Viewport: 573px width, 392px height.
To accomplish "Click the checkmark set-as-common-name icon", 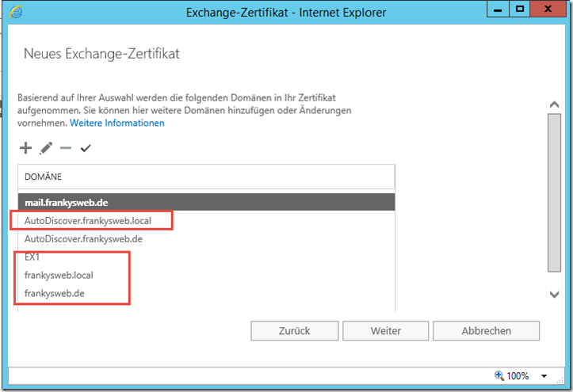I will (86, 148).
